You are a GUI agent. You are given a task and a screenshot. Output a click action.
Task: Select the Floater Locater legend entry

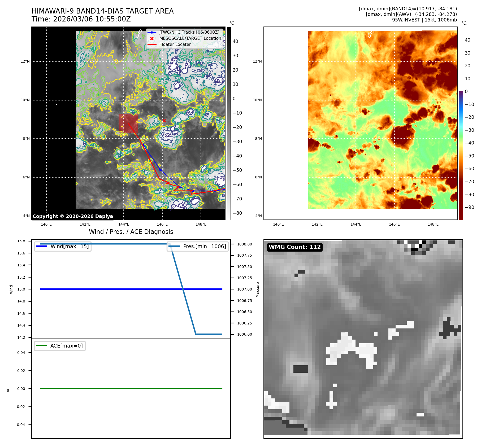pos(175,45)
